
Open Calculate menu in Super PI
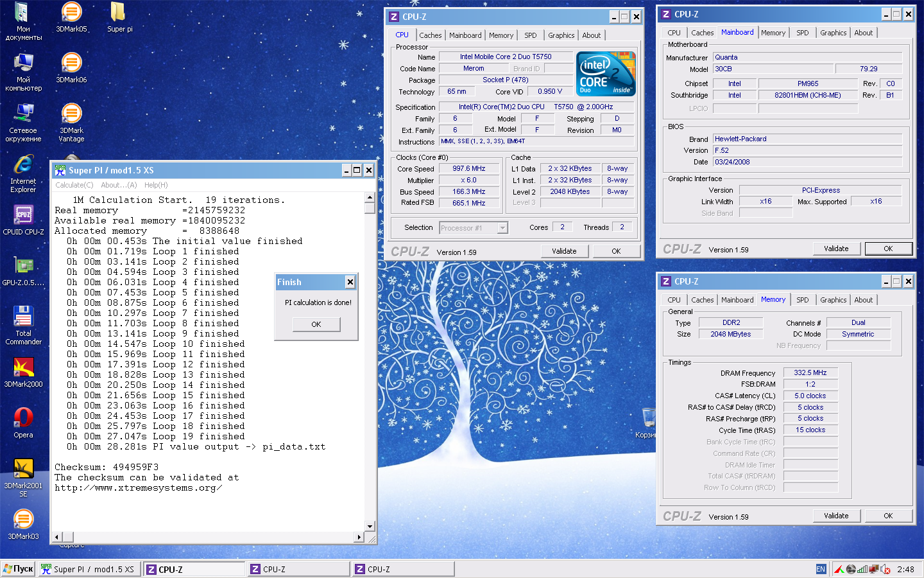click(74, 185)
